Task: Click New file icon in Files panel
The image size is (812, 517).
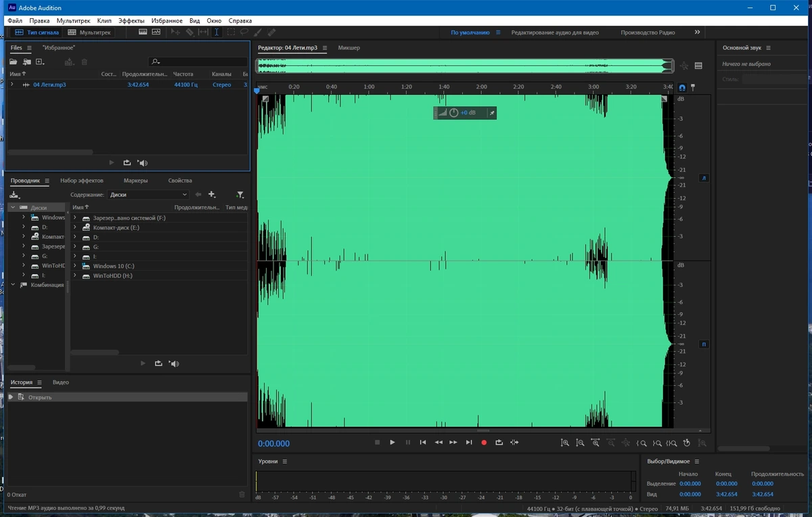Action: point(40,62)
